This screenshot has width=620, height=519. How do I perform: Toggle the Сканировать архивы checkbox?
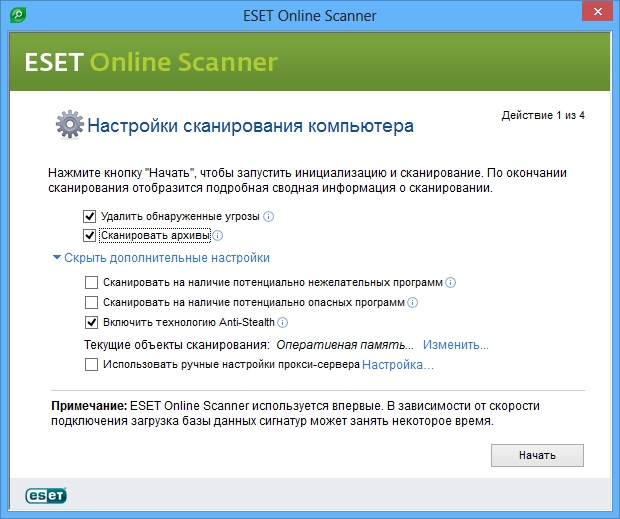point(91,236)
